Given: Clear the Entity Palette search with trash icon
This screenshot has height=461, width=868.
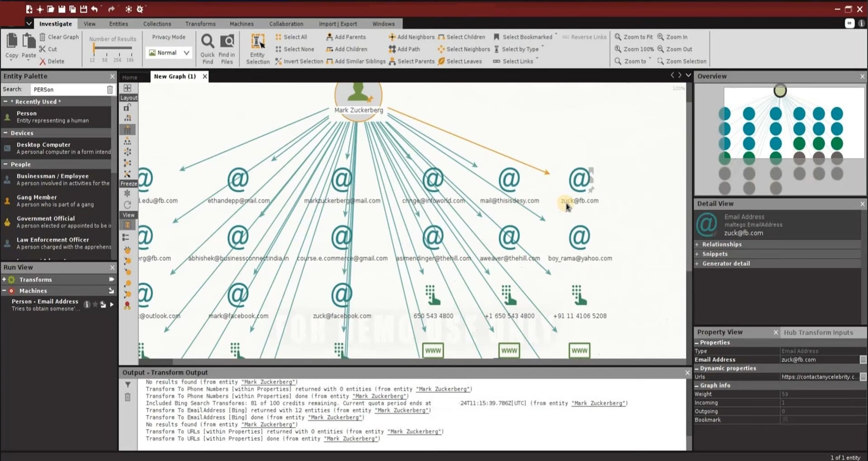Looking at the screenshot, I should point(110,90).
